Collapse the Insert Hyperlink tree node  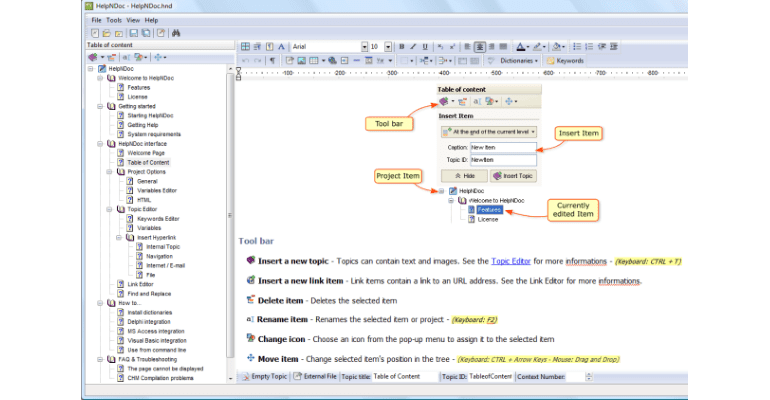click(119, 238)
